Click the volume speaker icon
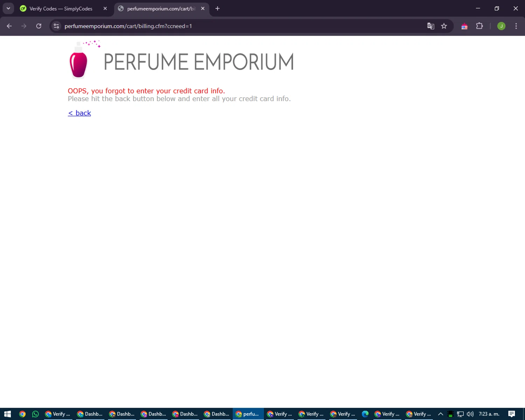The image size is (525, 420). pos(470,414)
